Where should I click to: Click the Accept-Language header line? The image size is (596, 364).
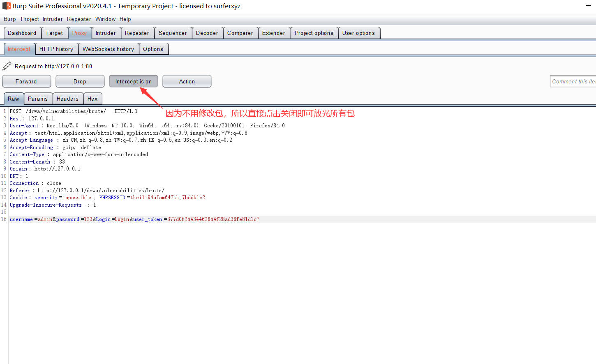121,140
